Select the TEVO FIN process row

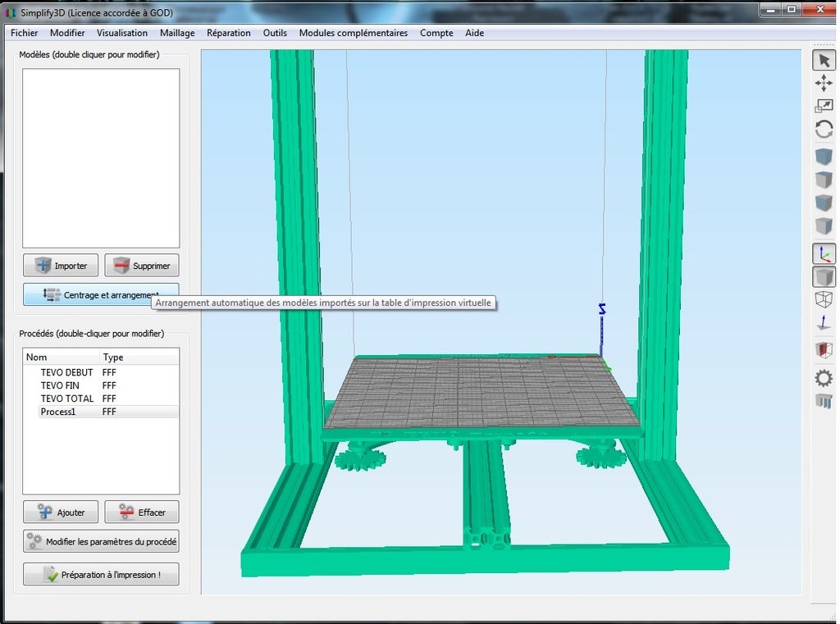(101, 385)
